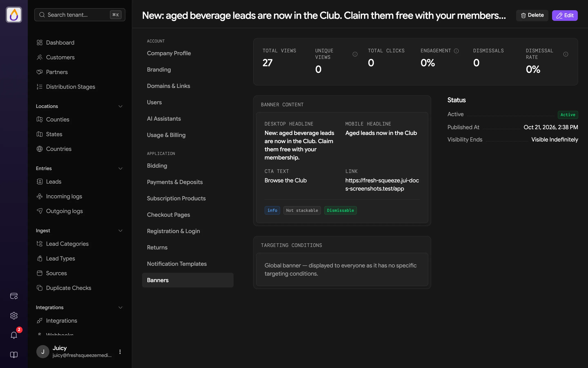Image resolution: width=588 pixels, height=368 pixels.
Task: Click the Partners handshake icon
Action: (x=40, y=72)
